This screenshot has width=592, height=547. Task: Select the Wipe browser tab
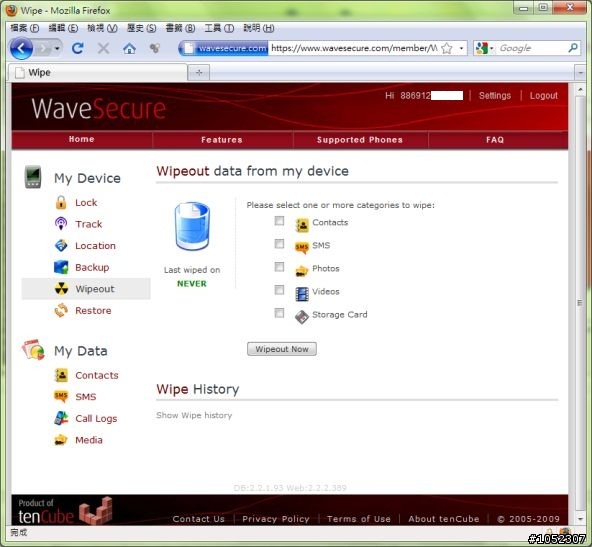pyautogui.click(x=97, y=72)
